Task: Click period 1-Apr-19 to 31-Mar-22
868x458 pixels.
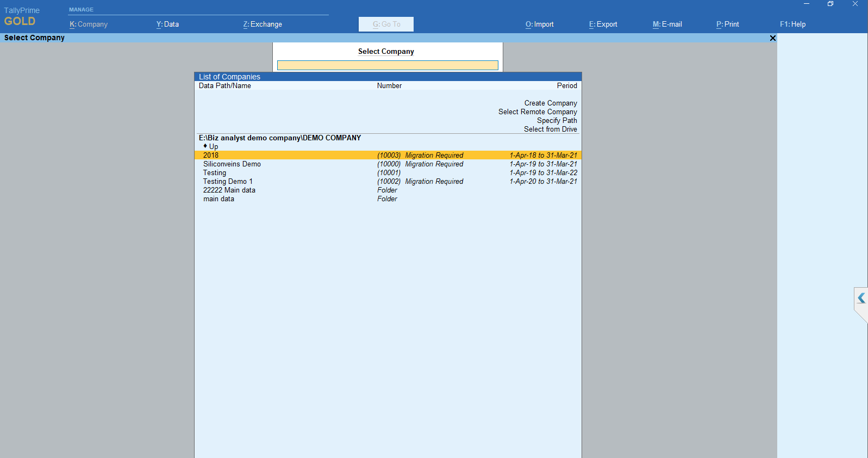Action: [544, 172]
